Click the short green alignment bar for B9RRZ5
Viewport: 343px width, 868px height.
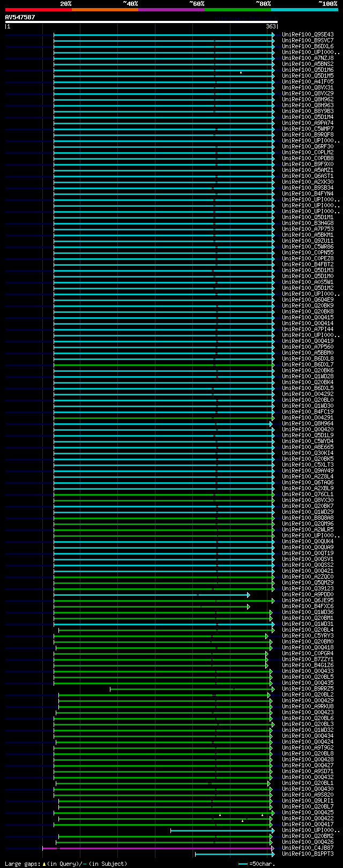(x=192, y=689)
